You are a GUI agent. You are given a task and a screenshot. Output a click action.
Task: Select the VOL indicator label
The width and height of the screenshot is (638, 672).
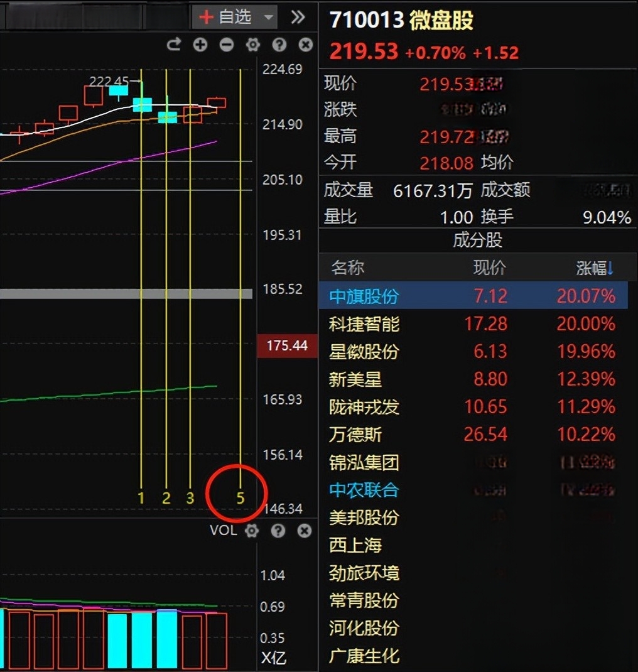tap(223, 531)
